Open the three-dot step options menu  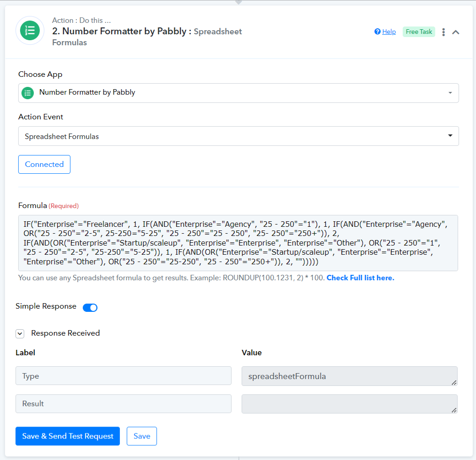coord(443,32)
